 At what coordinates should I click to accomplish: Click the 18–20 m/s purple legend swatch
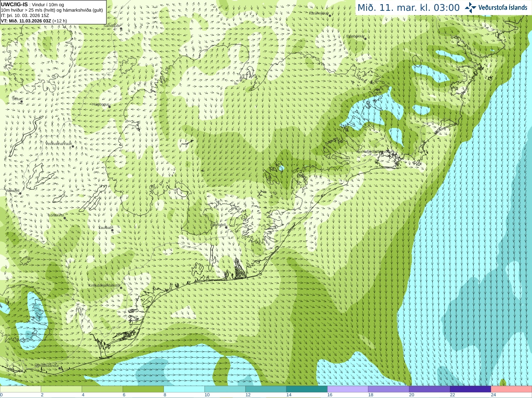click(389, 389)
